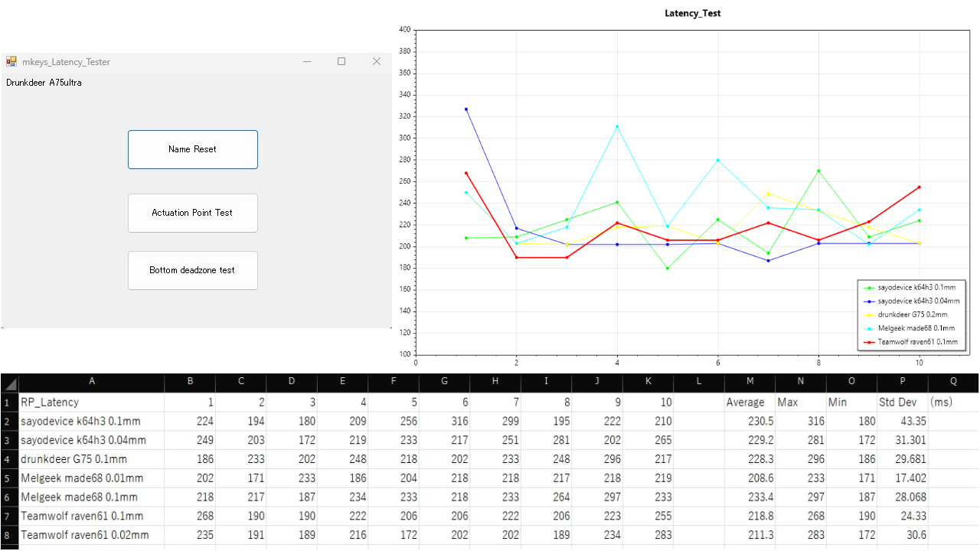Click the Teamwolf raven61 0.1mm row label cell
The height and width of the screenshot is (551, 980).
coord(92,517)
